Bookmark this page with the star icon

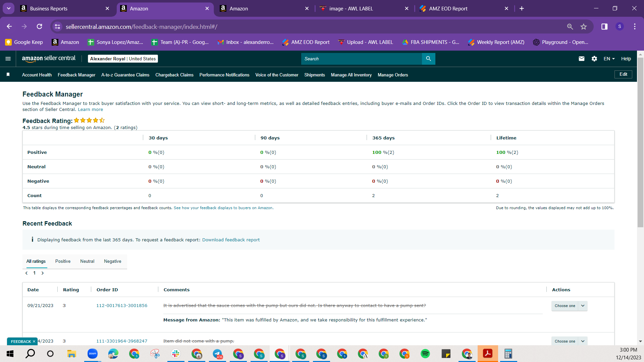coord(584,26)
